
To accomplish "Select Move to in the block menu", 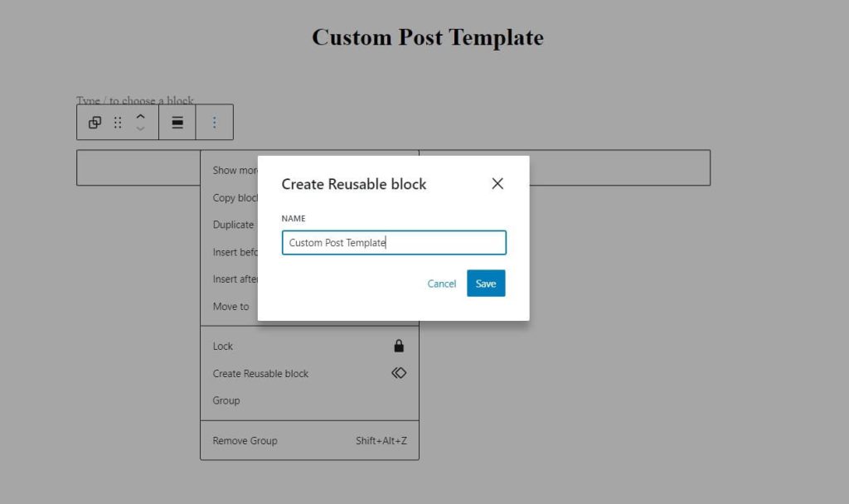I will point(230,307).
